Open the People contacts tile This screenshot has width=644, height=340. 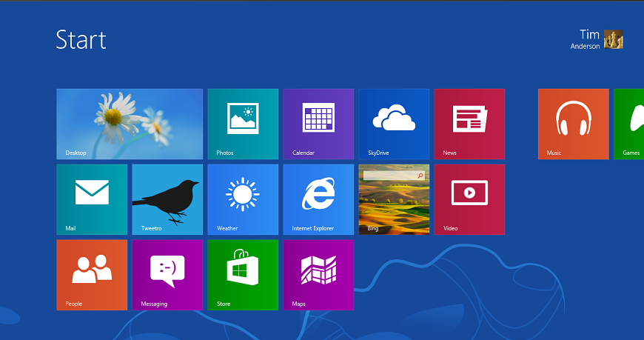[92, 275]
